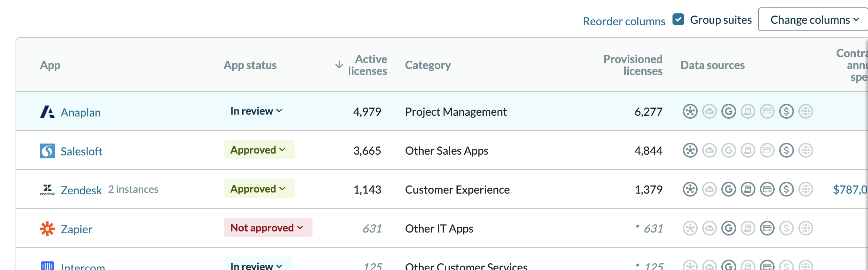Click the Google data source icon for Anaplan
This screenshot has height=270, width=868.
pyautogui.click(x=728, y=112)
